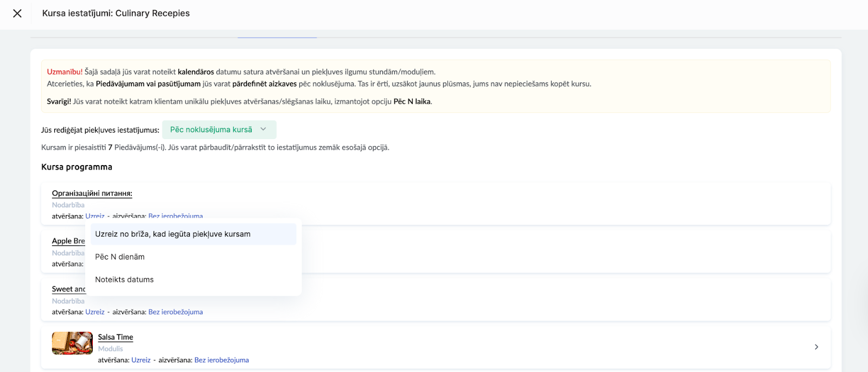The height and width of the screenshot is (372, 868).
Task: Click the 'Jūs rediģējat piekļuves iestatījumus:' label
Action: [100, 130]
